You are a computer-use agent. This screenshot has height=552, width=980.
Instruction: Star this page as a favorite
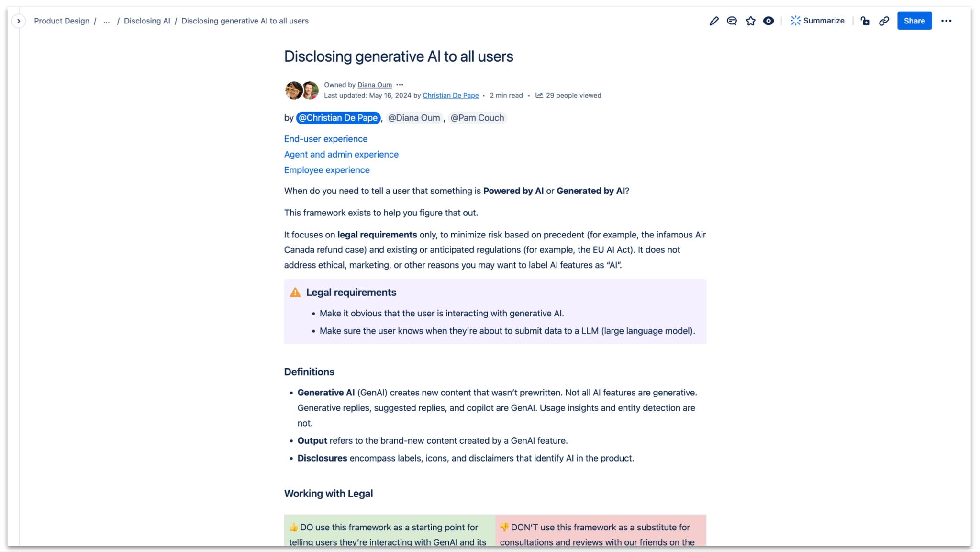click(x=750, y=21)
